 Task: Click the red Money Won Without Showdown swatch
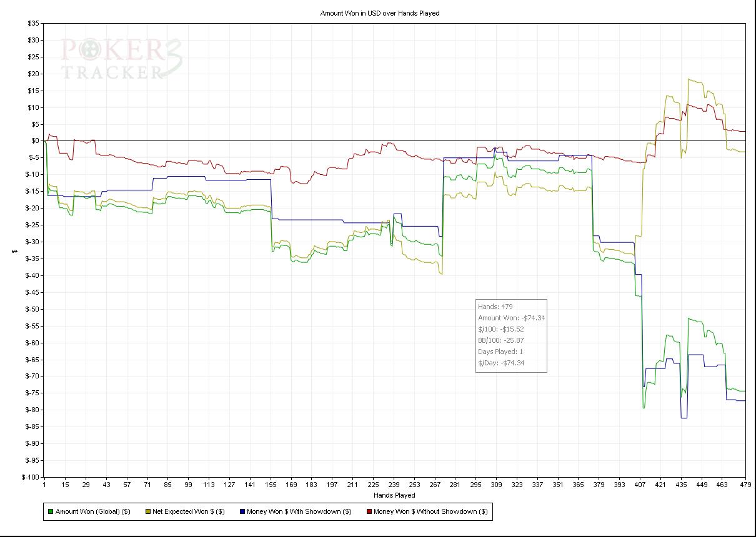(x=369, y=511)
